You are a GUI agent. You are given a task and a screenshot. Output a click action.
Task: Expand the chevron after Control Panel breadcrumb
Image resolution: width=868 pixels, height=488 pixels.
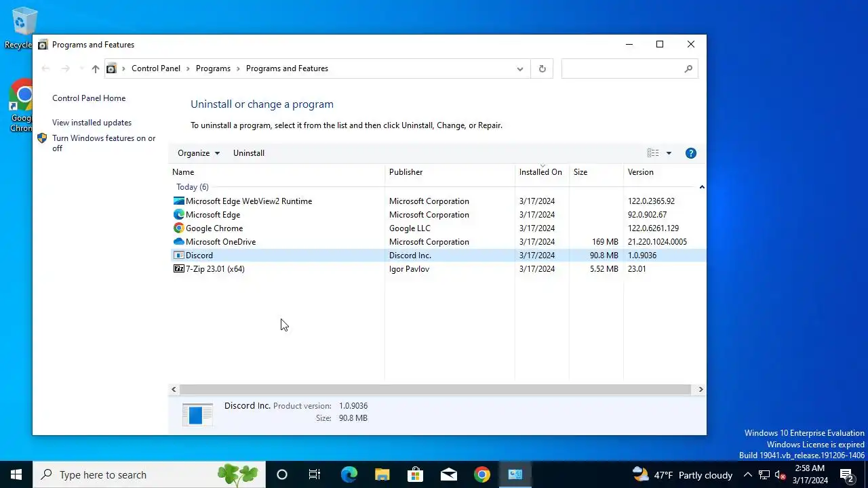pos(188,68)
